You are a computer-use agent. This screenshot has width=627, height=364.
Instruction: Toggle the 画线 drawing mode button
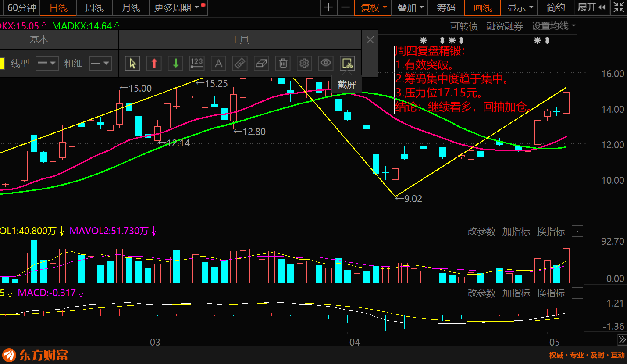coord(483,7)
